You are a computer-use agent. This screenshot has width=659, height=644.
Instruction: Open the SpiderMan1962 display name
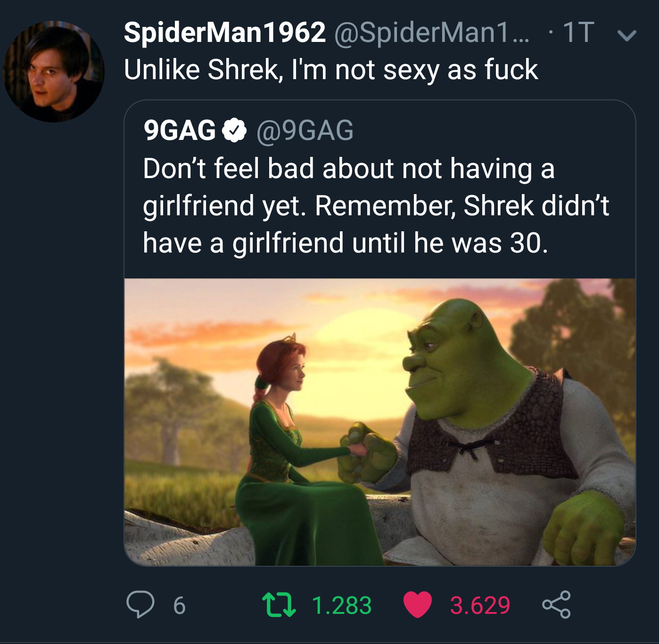click(224, 33)
